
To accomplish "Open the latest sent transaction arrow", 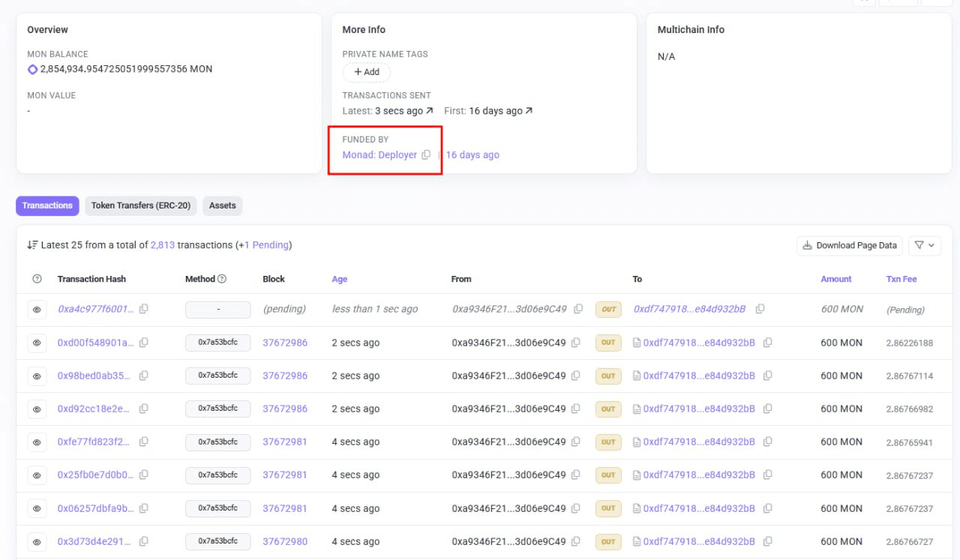I will (430, 111).
